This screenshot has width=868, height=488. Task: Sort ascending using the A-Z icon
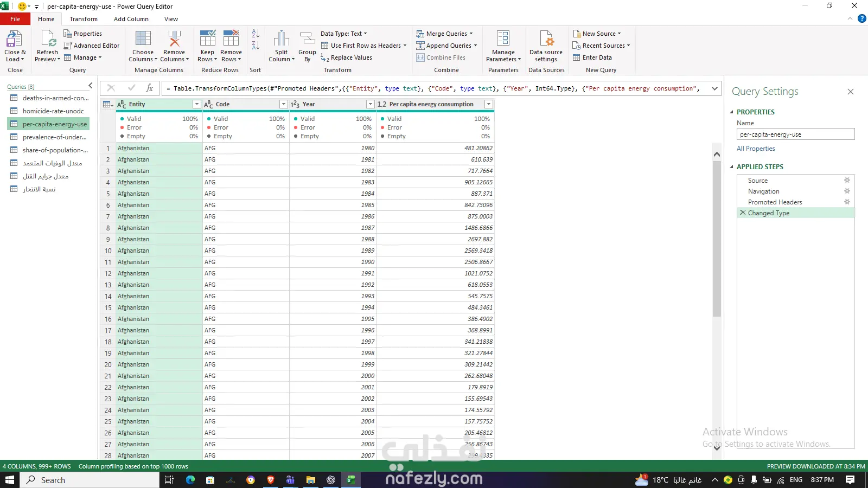[256, 34]
